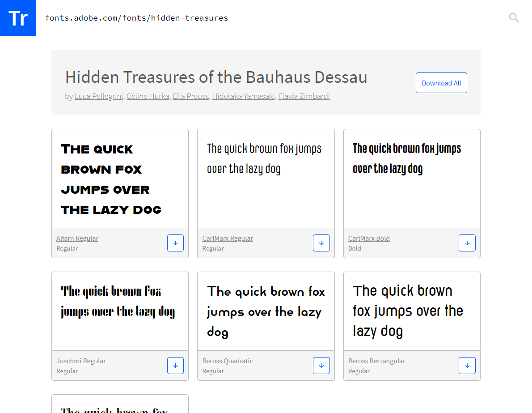Open Hidetaka Yamasaki author link
The width and height of the screenshot is (532, 413).
[243, 96]
